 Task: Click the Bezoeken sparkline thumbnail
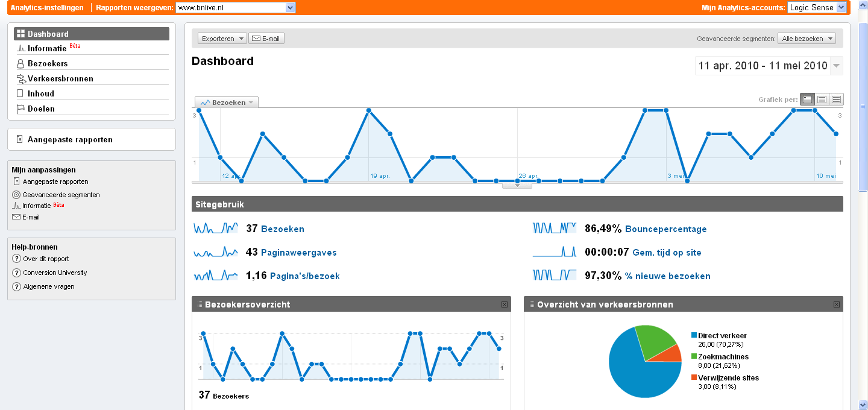216,228
